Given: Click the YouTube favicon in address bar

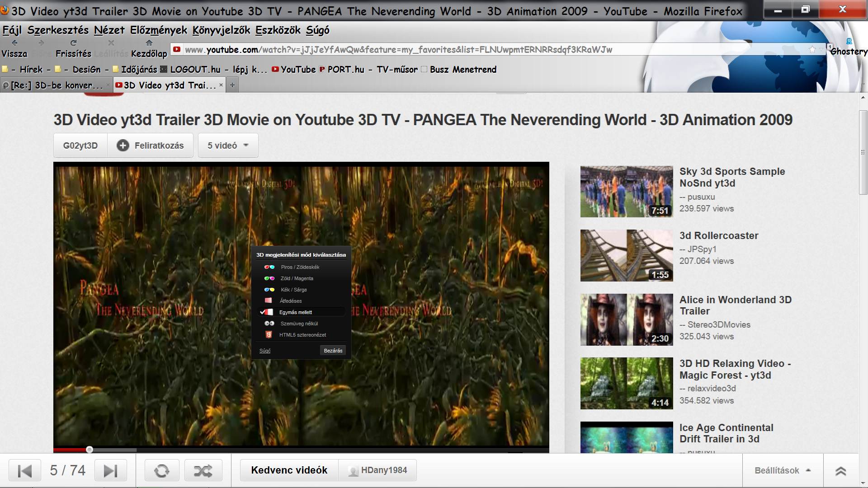Looking at the screenshot, I should click(x=177, y=50).
